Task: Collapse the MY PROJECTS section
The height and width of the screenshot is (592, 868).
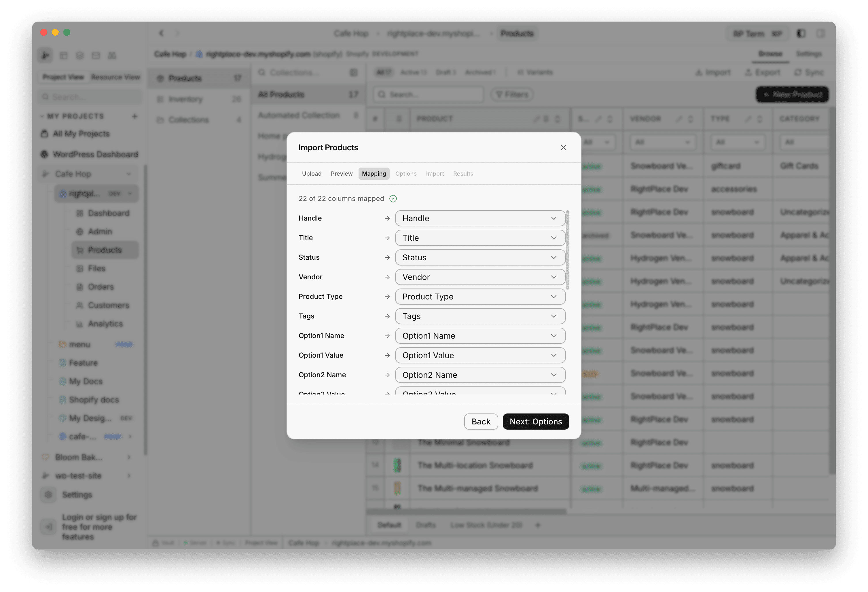Action: pyautogui.click(x=42, y=116)
